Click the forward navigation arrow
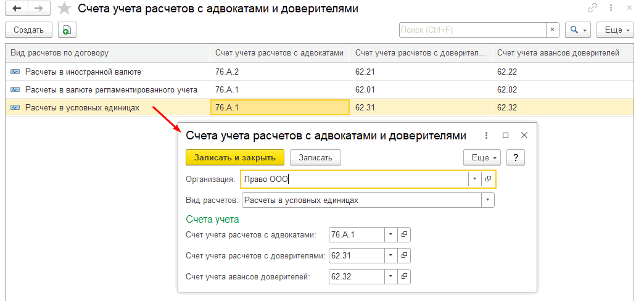The width and height of the screenshot is (644, 301). [x=38, y=9]
